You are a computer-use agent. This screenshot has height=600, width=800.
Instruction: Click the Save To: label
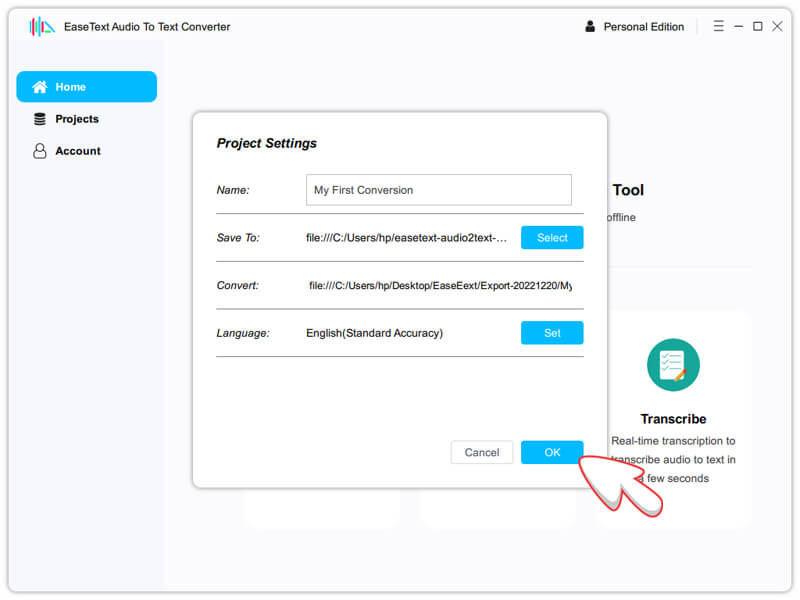(238, 238)
